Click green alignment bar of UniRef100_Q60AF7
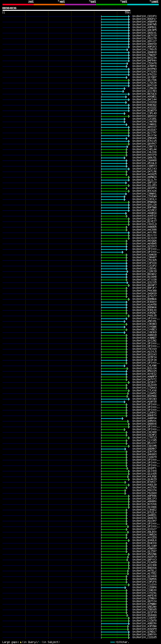 pyautogui.click(x=115, y=285)
